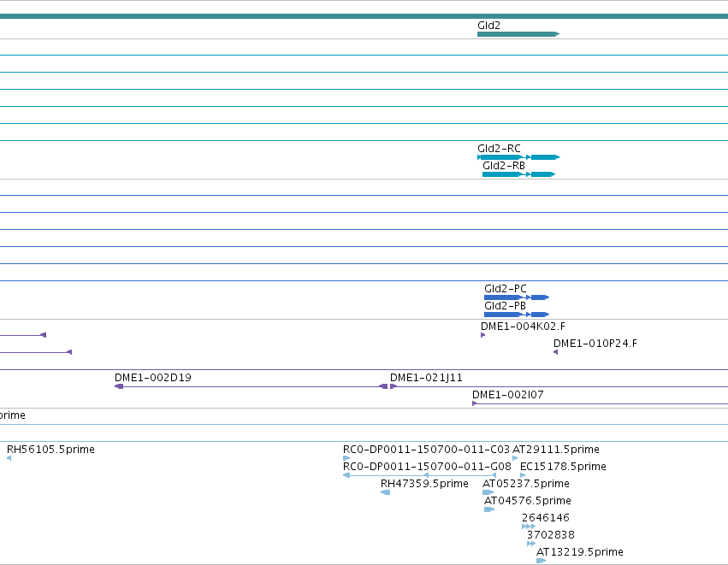Click the AT05237.5prime label
The height and width of the screenshot is (565, 728).
point(526,484)
